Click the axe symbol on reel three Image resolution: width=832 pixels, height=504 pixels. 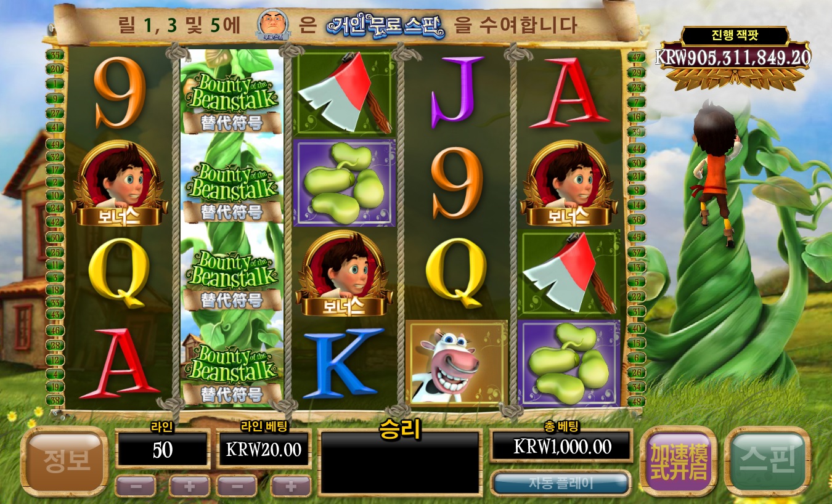344,93
